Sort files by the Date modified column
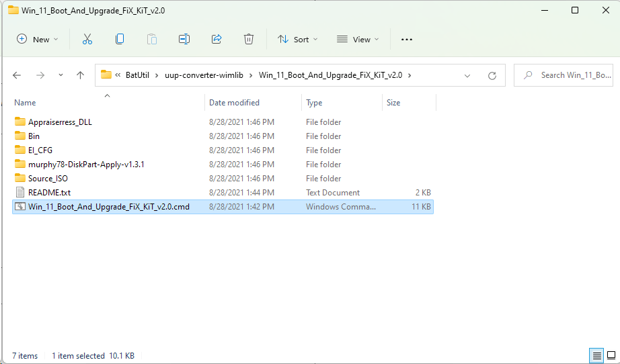Screen dimensions: 620x364 point(234,103)
